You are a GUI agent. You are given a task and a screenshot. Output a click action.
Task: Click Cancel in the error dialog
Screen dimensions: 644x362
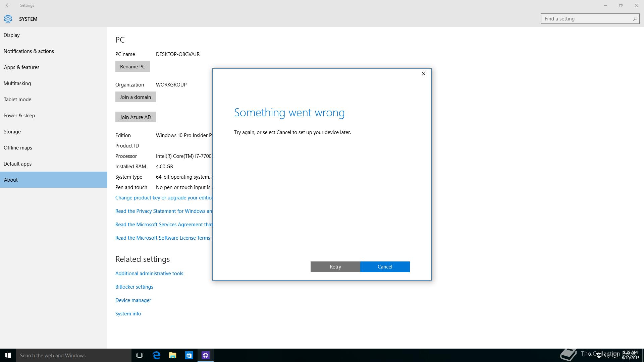[x=385, y=267]
